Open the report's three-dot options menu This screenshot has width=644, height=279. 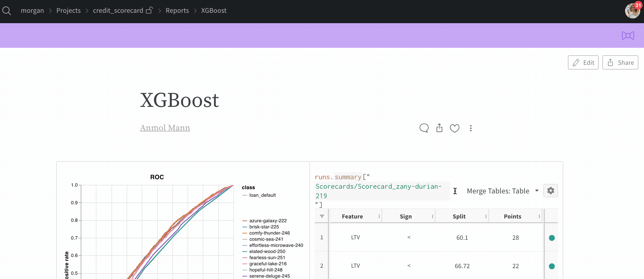[x=471, y=128]
